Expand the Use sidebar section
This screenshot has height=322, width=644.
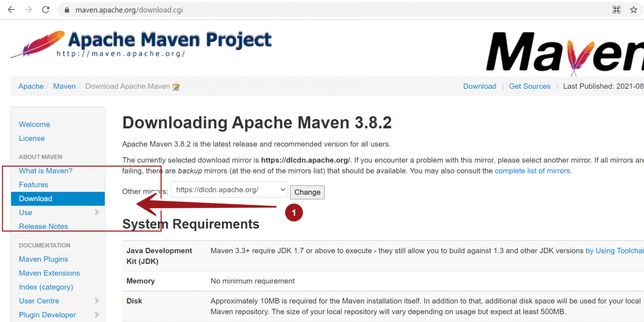[x=26, y=213]
